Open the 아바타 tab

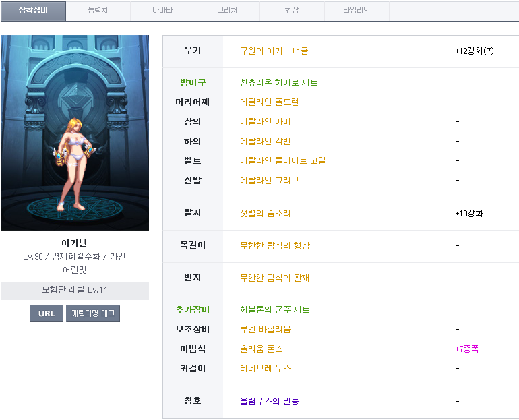click(162, 11)
